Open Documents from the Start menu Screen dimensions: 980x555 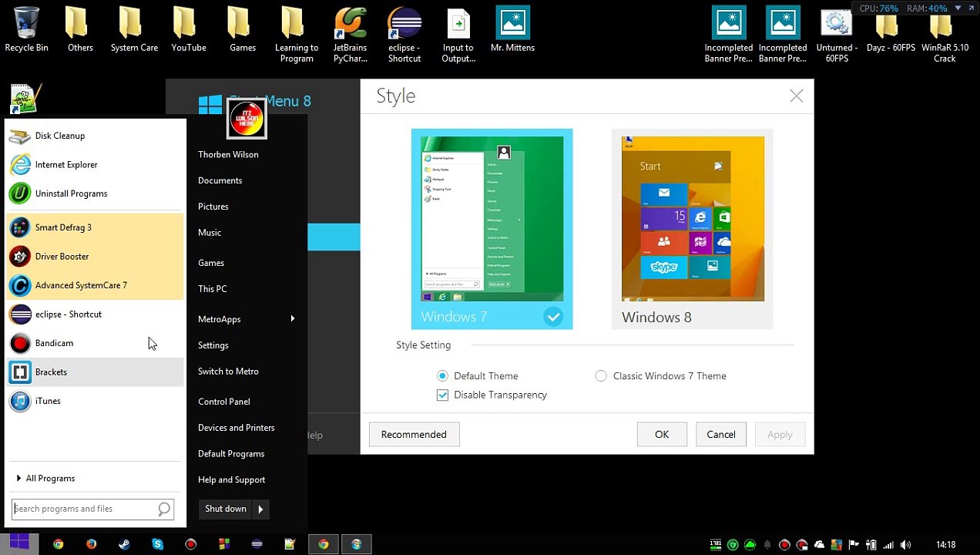[220, 180]
